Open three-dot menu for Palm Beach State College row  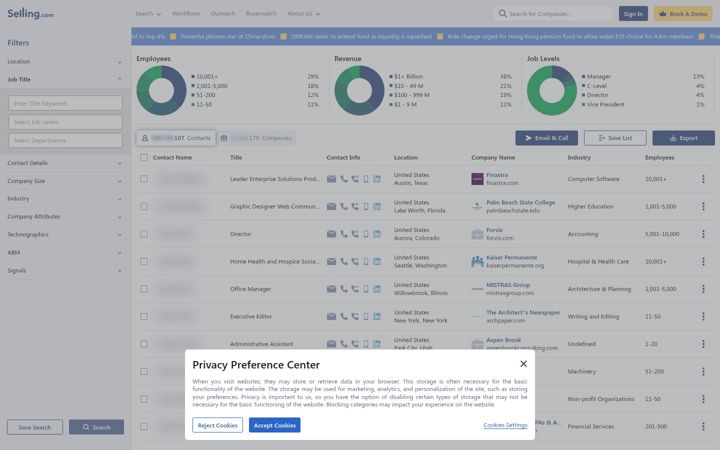pyautogui.click(x=703, y=207)
